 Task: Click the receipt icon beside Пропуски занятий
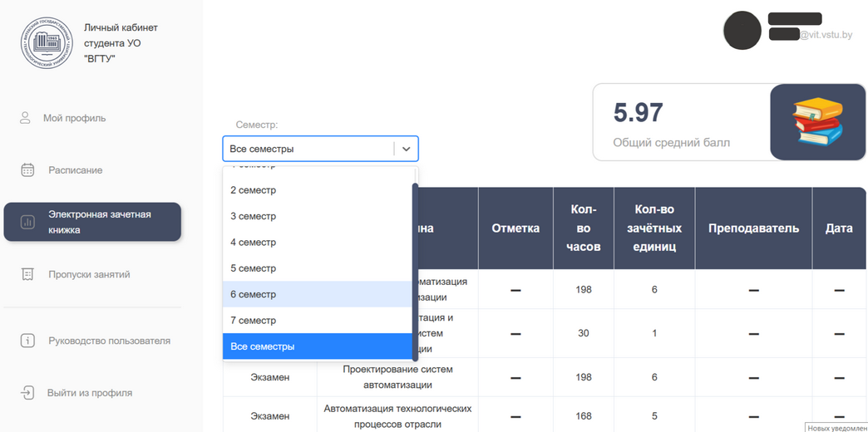point(27,274)
